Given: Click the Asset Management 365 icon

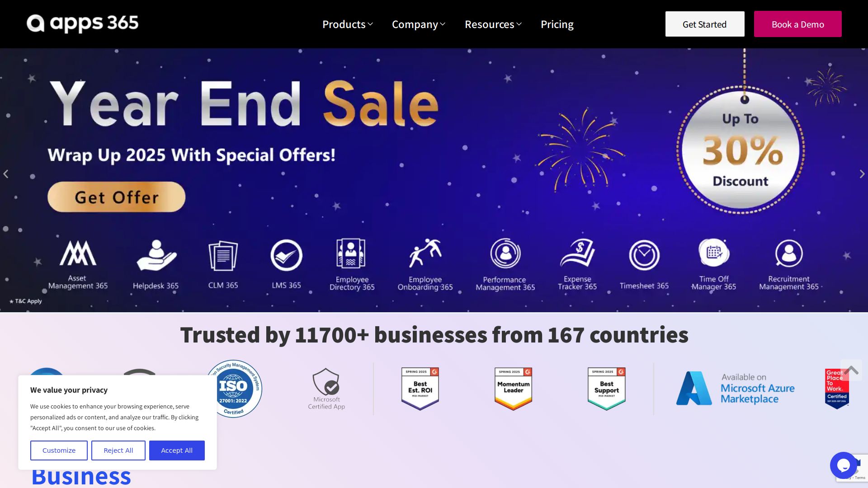Looking at the screenshot, I should 78,253.
